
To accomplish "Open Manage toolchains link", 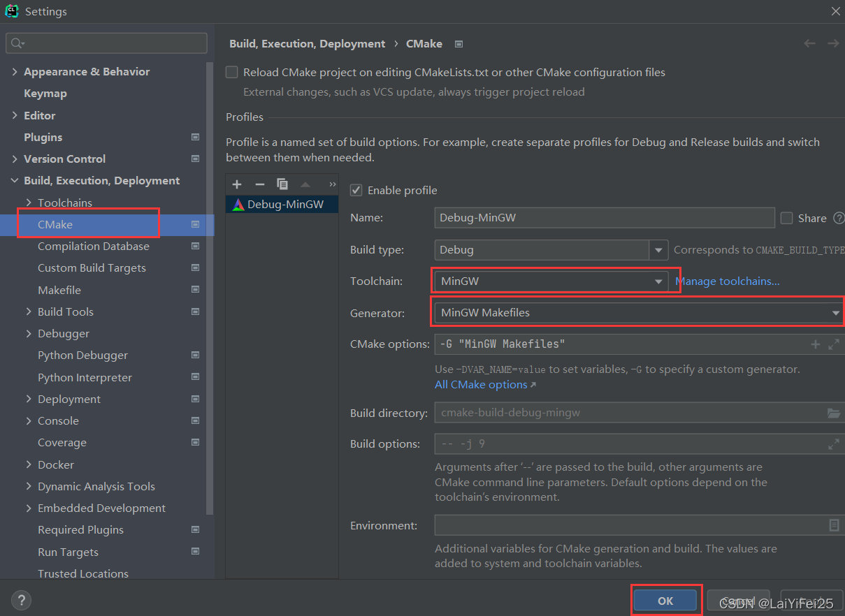I will tap(728, 281).
